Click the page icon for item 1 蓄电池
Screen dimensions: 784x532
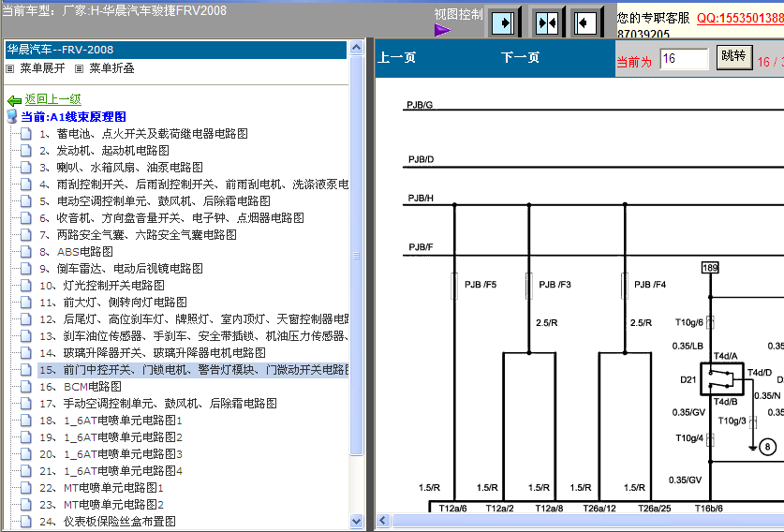[26, 134]
